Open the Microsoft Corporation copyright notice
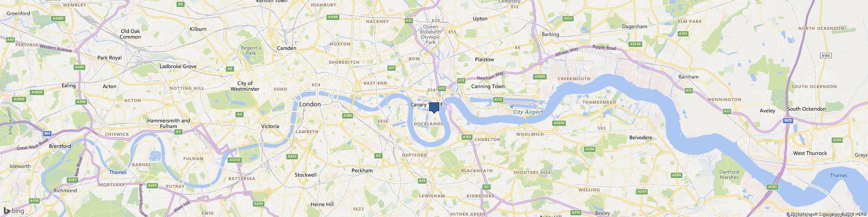868x217 pixels. point(813,214)
